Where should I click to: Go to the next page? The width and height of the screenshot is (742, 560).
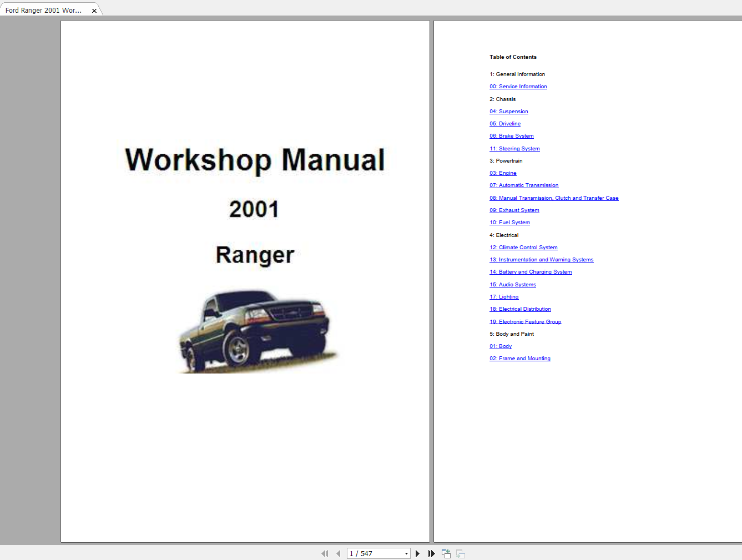point(417,553)
